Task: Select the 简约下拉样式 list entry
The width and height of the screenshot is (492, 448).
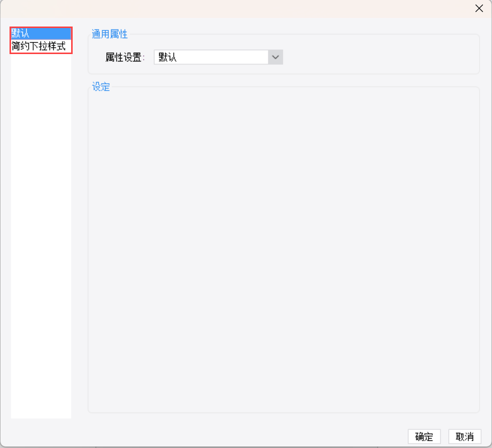Action: click(x=41, y=46)
